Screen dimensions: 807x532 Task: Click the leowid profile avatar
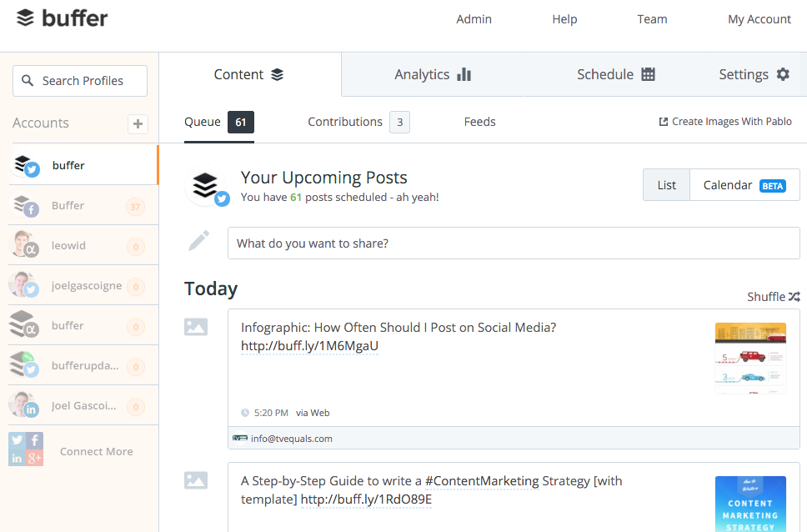coord(24,245)
